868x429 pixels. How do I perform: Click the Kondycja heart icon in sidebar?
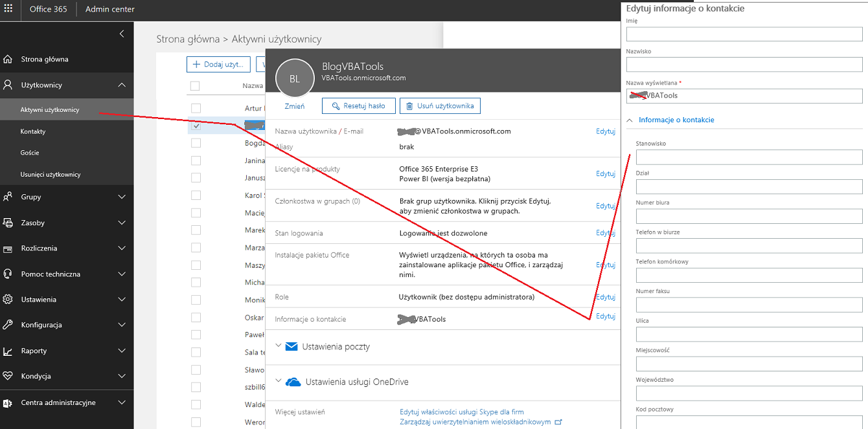point(8,376)
